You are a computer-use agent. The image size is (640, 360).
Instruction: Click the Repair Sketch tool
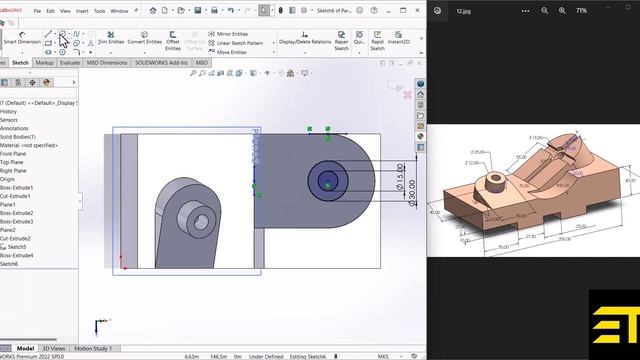pos(342,41)
